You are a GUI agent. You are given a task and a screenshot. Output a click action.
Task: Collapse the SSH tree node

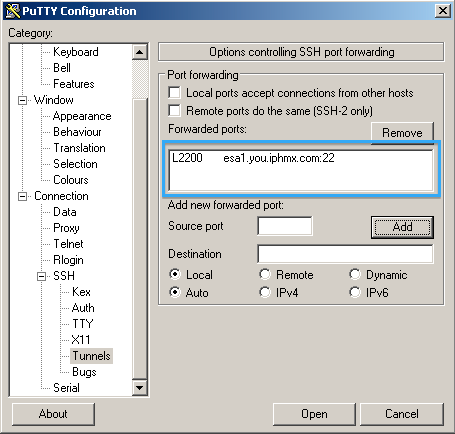coord(41,276)
